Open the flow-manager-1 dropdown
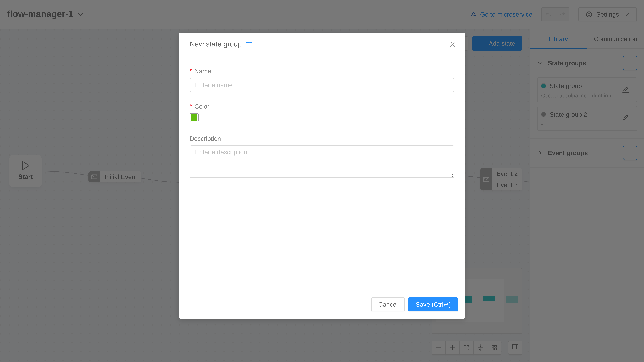This screenshot has width=644, height=362. point(80,14)
